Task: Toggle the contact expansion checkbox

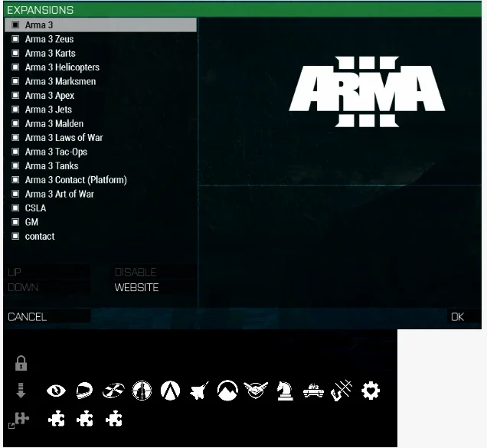Action: pos(15,236)
